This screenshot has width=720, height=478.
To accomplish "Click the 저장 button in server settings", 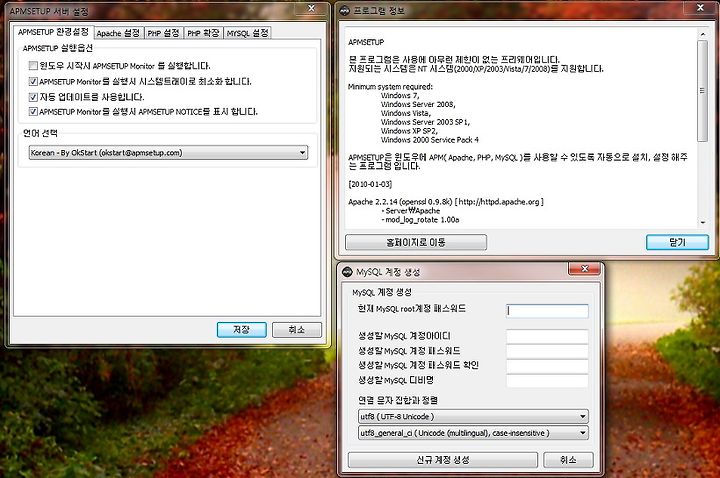I will point(242,330).
